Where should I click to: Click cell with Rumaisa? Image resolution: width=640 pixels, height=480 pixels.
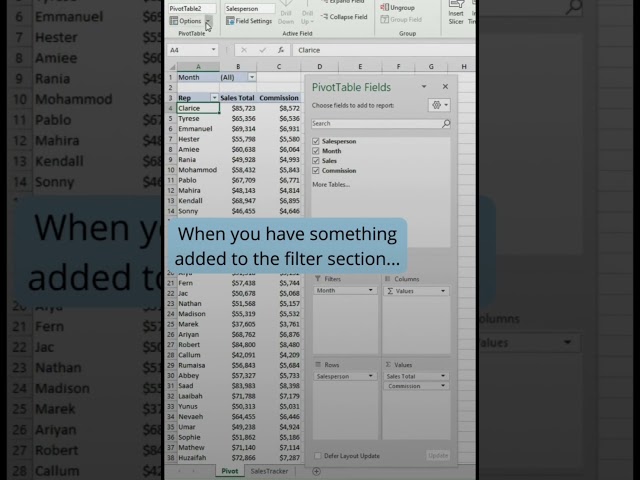pyautogui.click(x=198, y=365)
